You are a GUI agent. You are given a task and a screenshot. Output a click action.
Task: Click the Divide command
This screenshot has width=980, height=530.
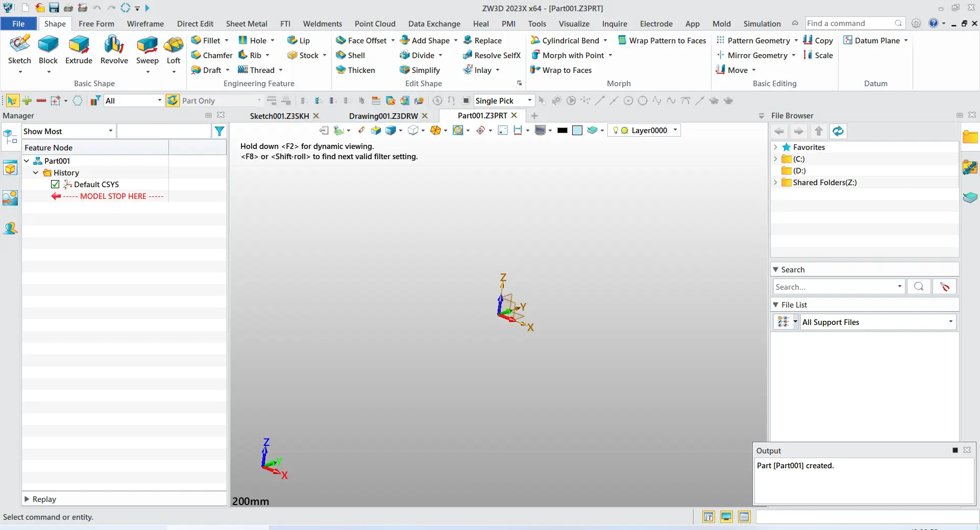418,55
